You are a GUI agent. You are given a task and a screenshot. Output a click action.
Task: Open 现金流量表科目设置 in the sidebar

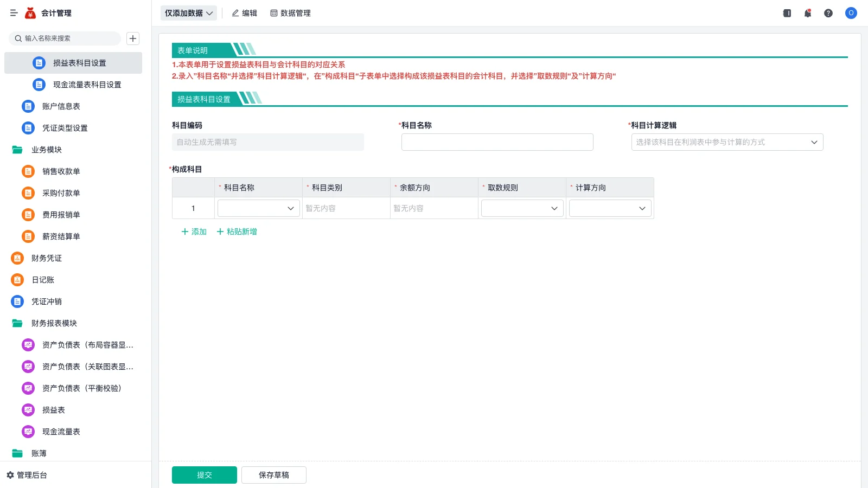point(73,85)
